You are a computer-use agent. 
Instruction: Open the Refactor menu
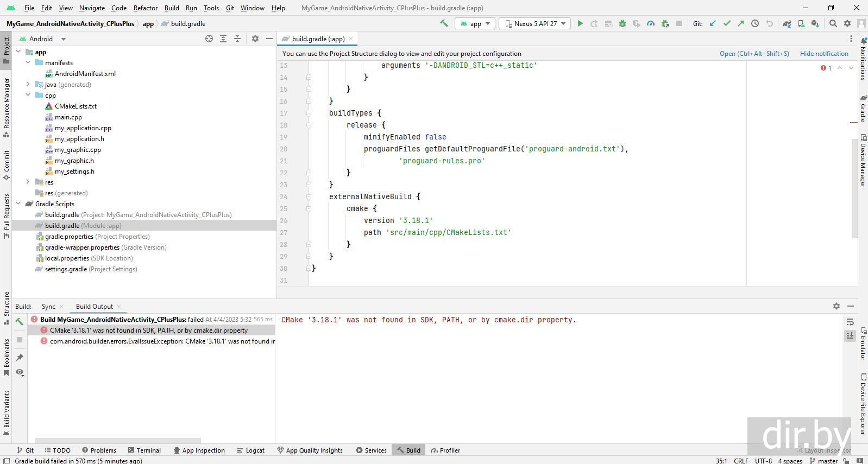click(x=145, y=8)
